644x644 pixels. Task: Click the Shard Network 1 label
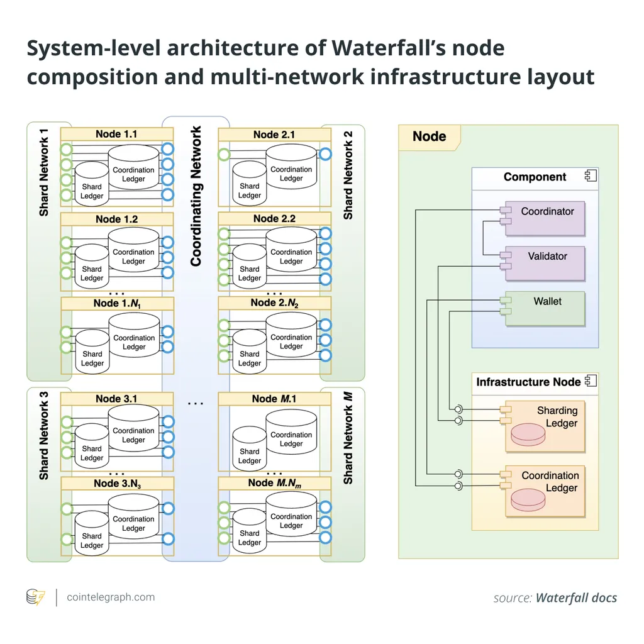[43, 172]
